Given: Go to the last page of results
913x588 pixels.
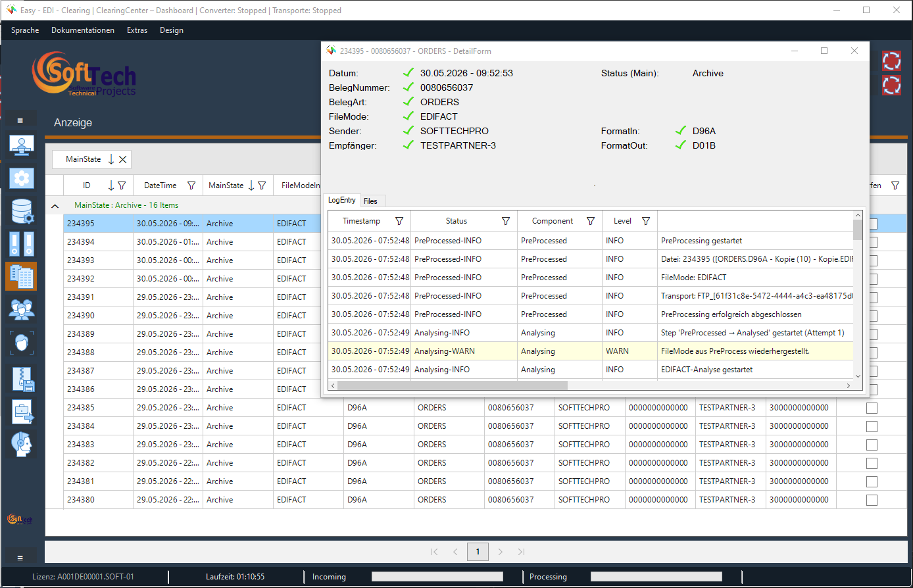Looking at the screenshot, I should [x=521, y=552].
